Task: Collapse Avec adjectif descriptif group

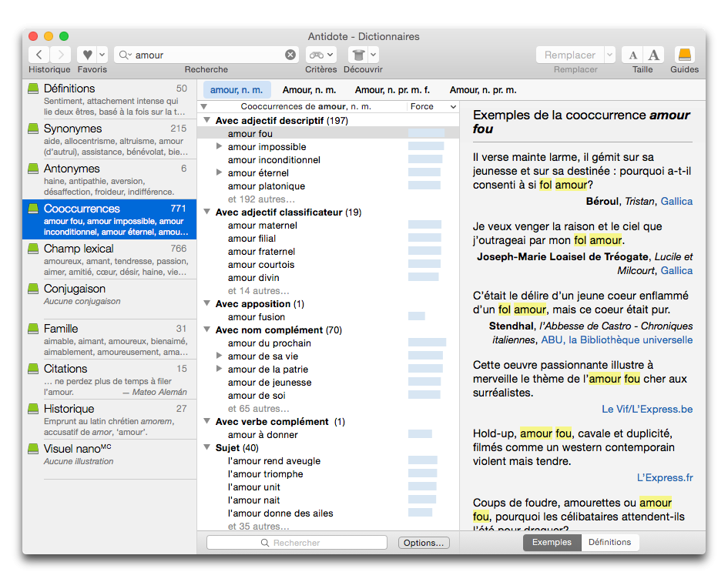Action: tap(207, 120)
